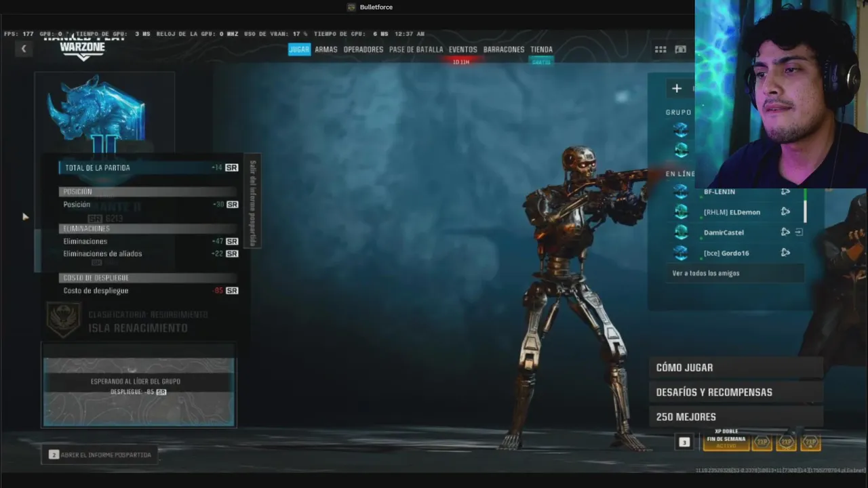This screenshot has width=868, height=488.
Task: Click second group member's rank emblem
Action: coord(681,149)
